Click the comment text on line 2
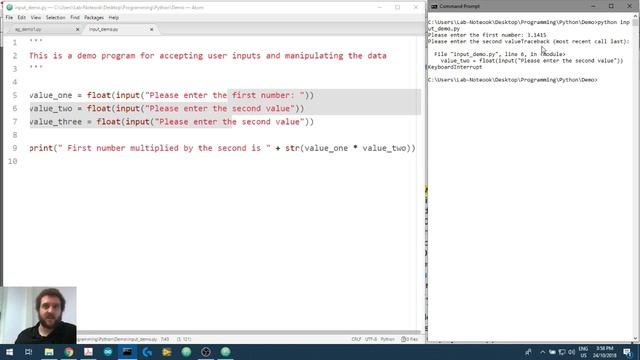Image resolution: width=640 pixels, height=360 pixels. (208, 56)
